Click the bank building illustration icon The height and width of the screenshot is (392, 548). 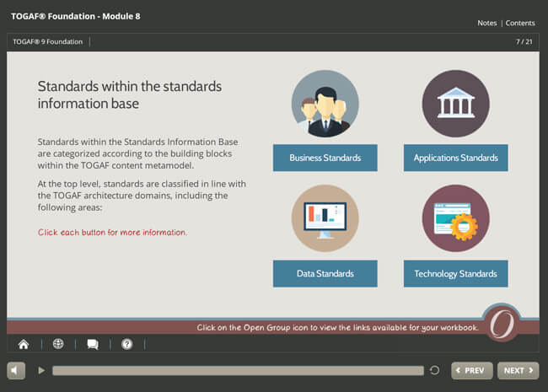coord(456,104)
